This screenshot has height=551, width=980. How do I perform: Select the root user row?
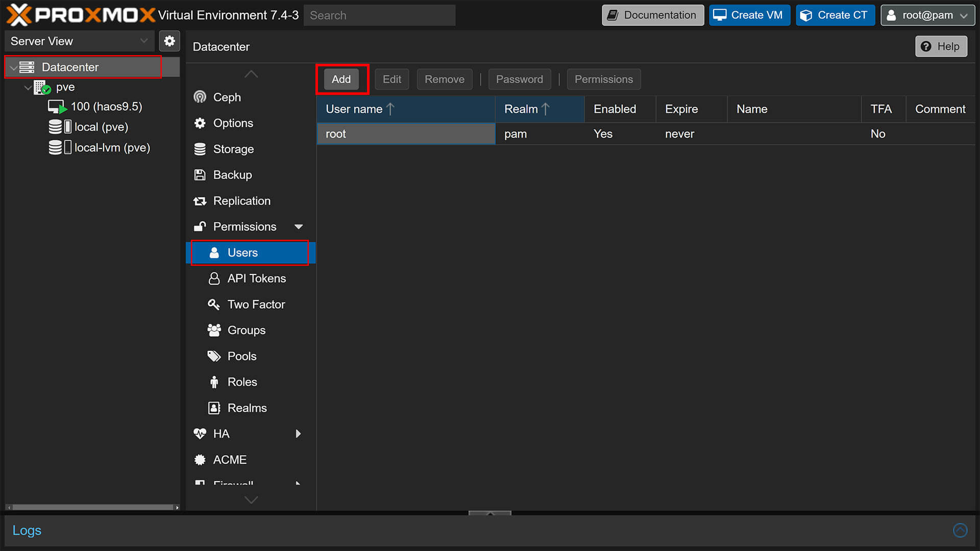[x=405, y=134]
